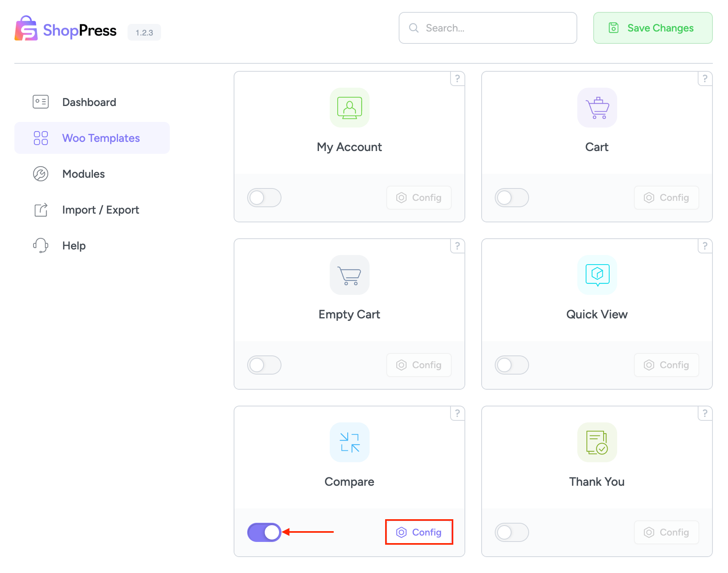The image size is (728, 573).
Task: Click the Save Changes button
Action: click(x=652, y=28)
